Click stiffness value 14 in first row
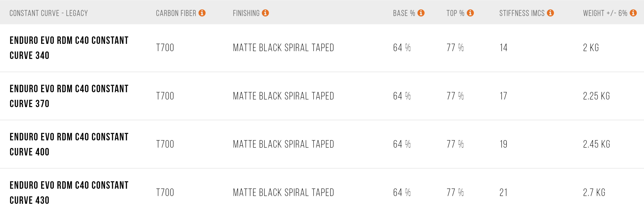This screenshot has width=644, height=212. click(x=504, y=48)
